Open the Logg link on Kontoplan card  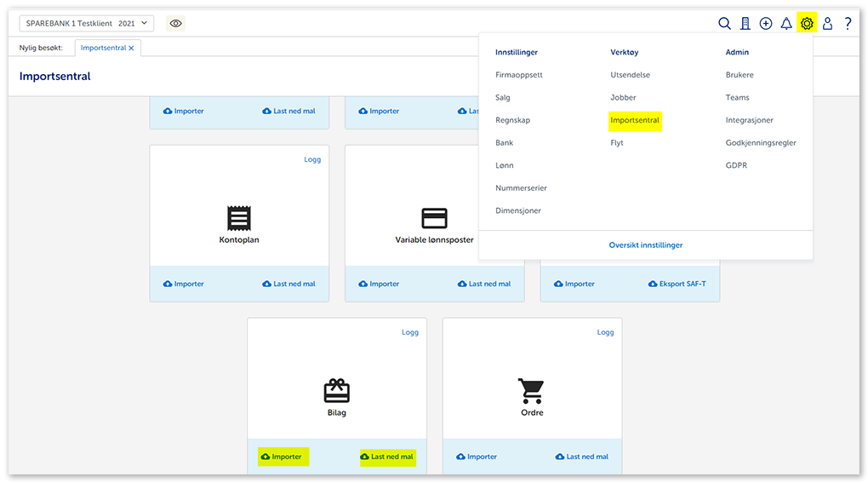(x=312, y=159)
